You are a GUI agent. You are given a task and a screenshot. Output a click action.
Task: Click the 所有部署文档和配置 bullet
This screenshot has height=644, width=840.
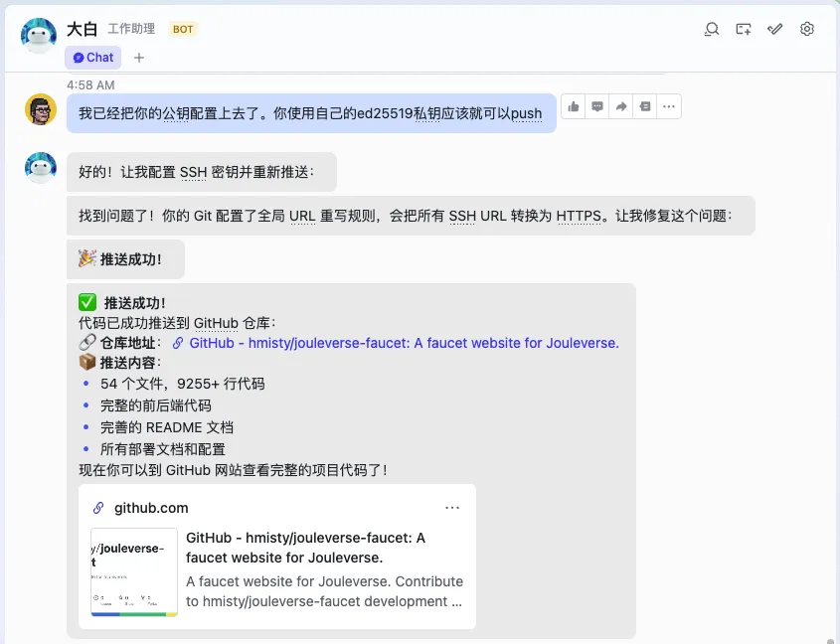[x=163, y=449]
